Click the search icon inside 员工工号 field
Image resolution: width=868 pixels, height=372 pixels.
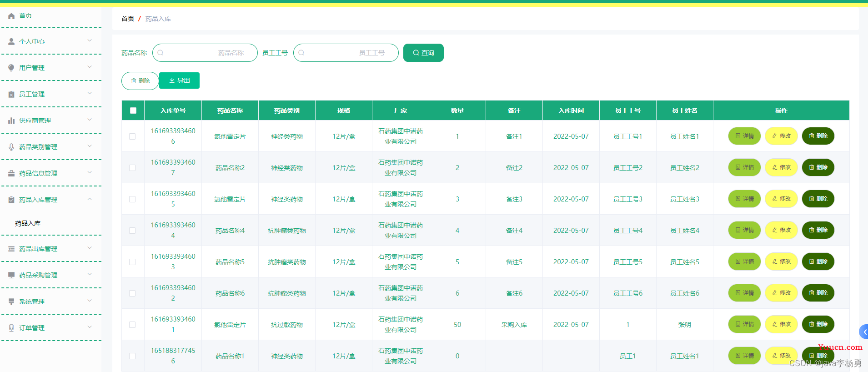coord(301,53)
